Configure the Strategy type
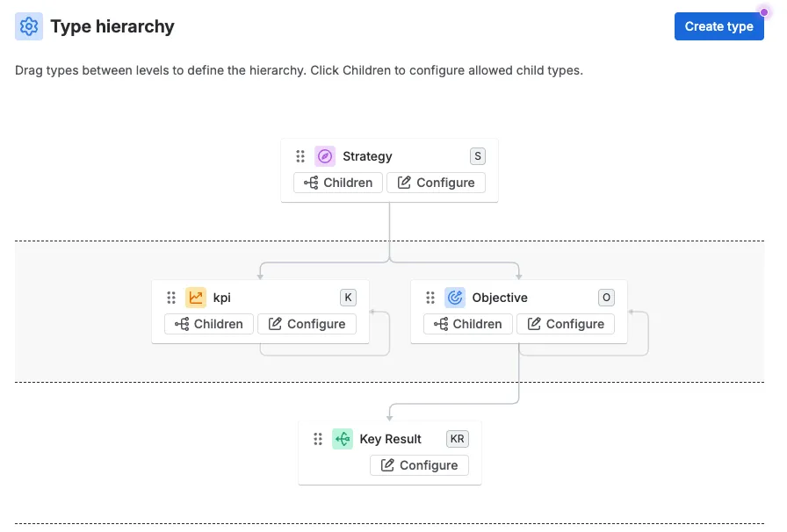The width and height of the screenshot is (787, 532). tap(437, 183)
